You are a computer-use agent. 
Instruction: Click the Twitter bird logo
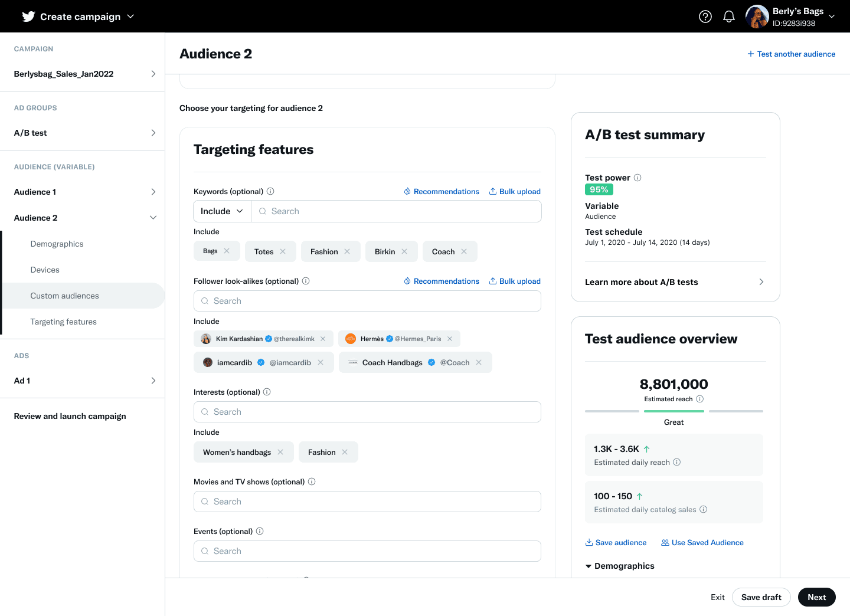pyautogui.click(x=28, y=16)
